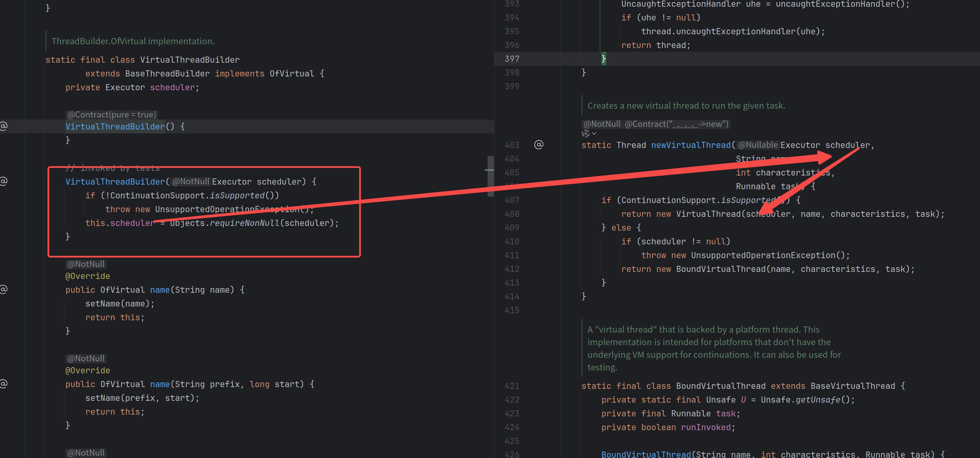Screen dimensions: 980x458
Task: Click BoundVirtualThread constructor call on line 412
Action: (x=721, y=269)
